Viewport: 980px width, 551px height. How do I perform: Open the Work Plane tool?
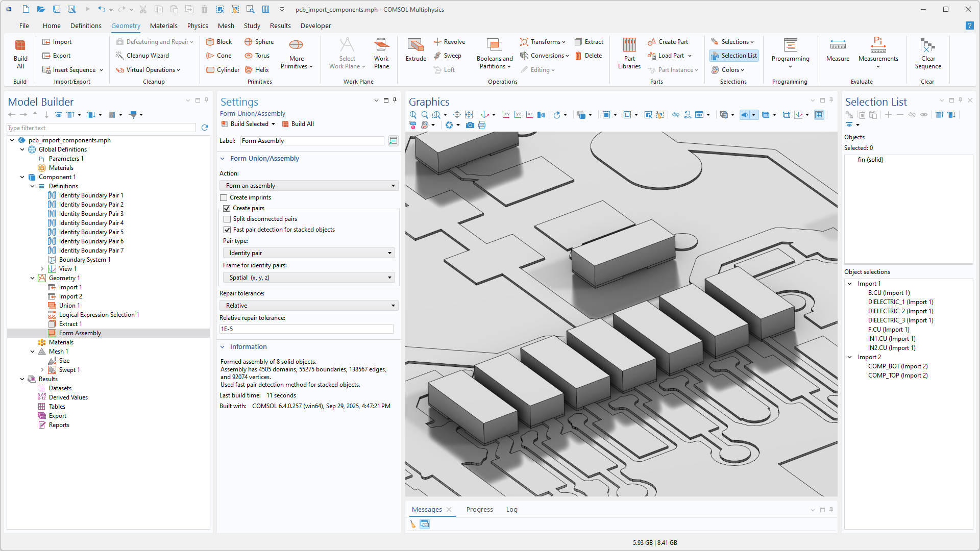pos(381,53)
